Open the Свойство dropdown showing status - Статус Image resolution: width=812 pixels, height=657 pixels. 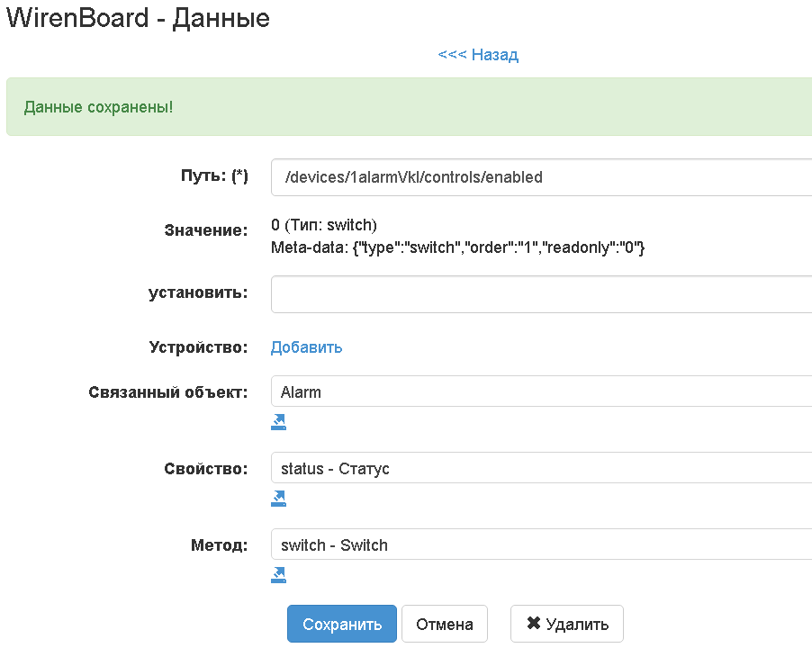(540, 468)
